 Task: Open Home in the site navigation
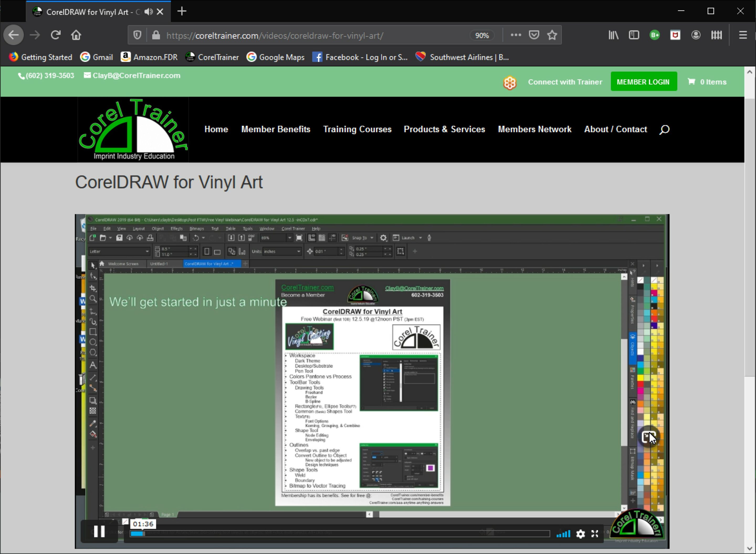[x=216, y=129]
